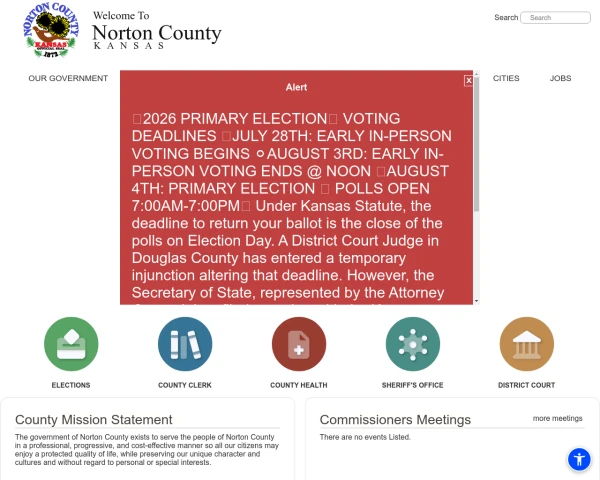Open the Elections ballot box icon

pyautogui.click(x=71, y=344)
